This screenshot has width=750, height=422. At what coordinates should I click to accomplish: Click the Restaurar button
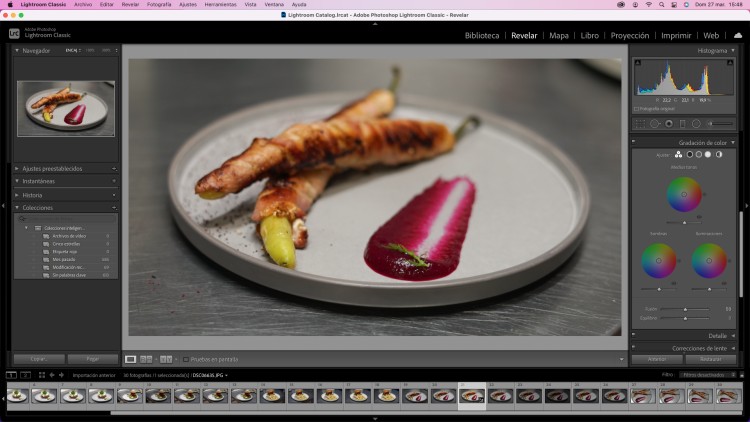coord(710,359)
